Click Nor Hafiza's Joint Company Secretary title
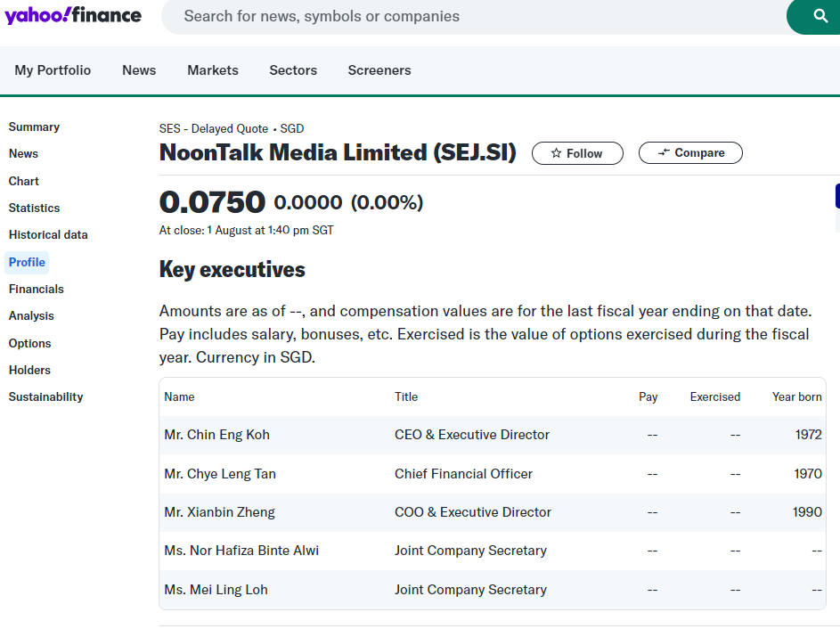 (471, 551)
